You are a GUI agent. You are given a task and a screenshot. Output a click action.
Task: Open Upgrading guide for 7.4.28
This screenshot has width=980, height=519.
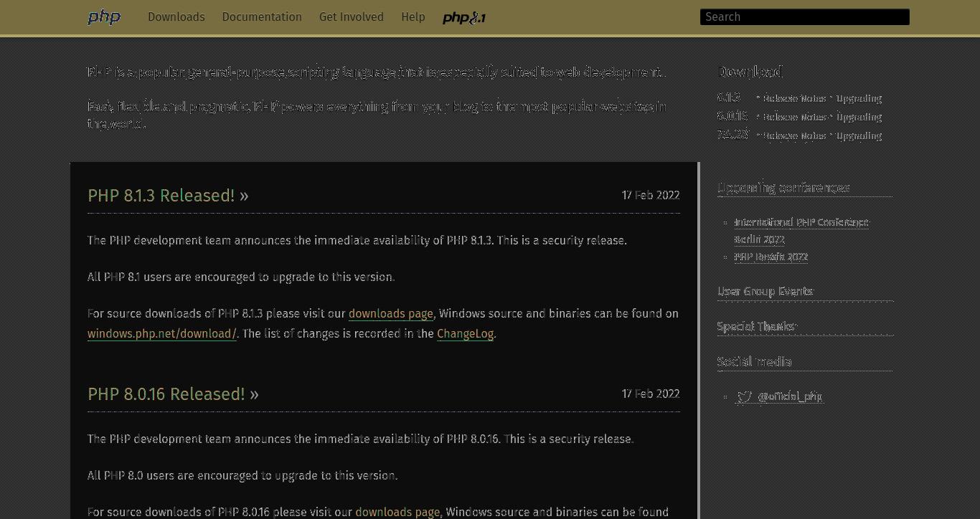[859, 135]
